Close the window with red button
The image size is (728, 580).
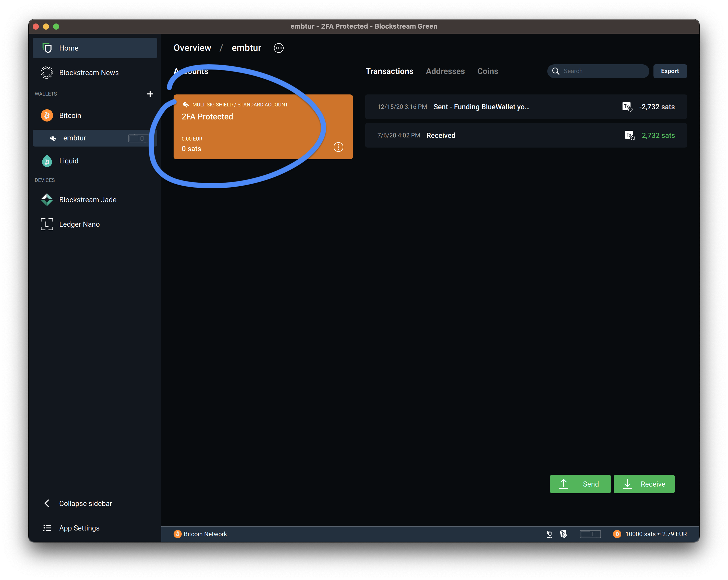click(x=36, y=26)
